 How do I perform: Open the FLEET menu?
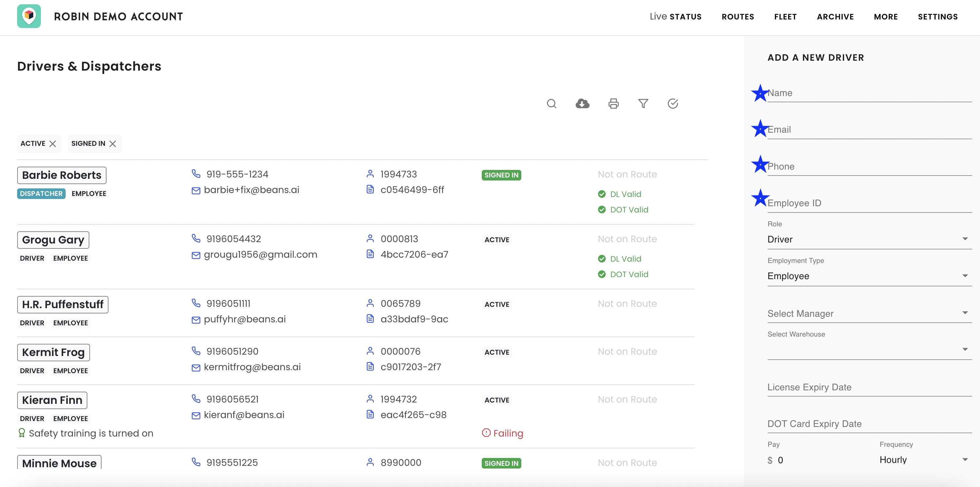point(785,17)
